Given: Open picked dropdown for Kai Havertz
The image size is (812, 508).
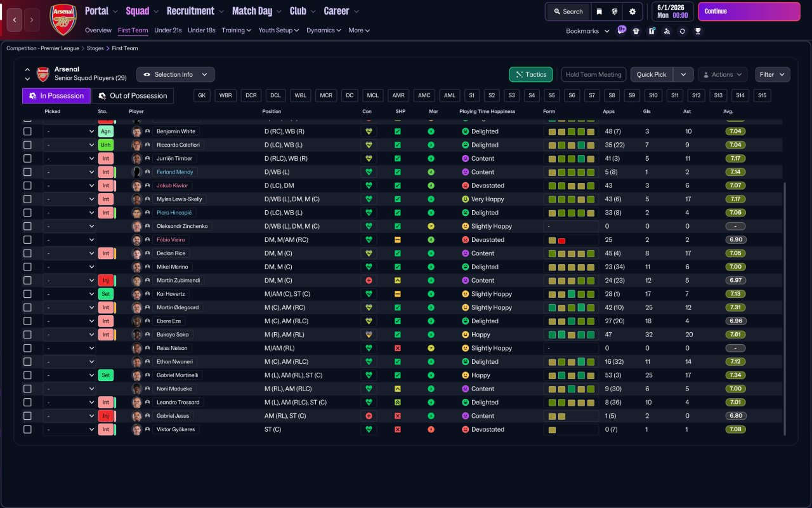Looking at the screenshot, I should (69, 294).
